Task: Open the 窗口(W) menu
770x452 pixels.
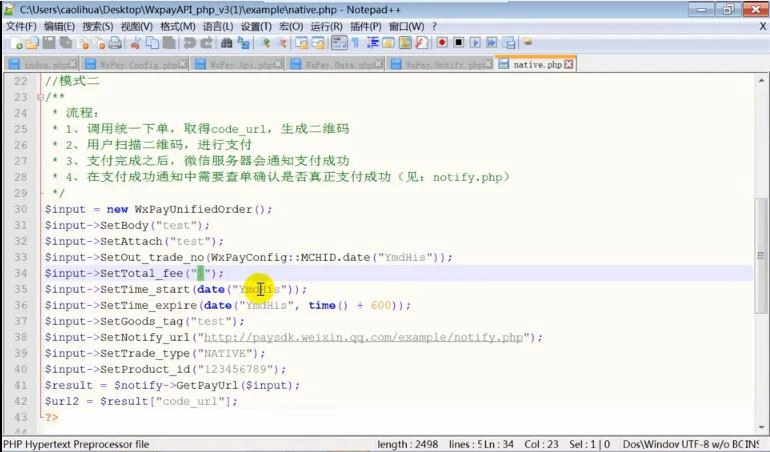Action: point(406,27)
